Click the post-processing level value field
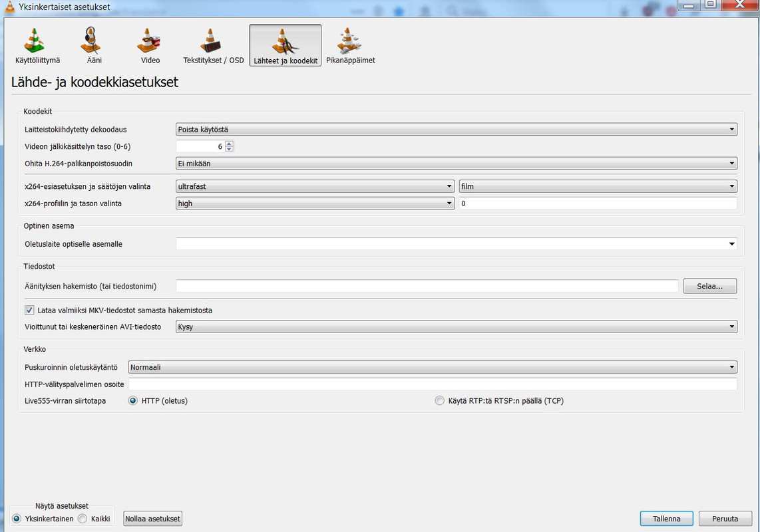Image resolution: width=760 pixels, height=532 pixels. (x=200, y=146)
